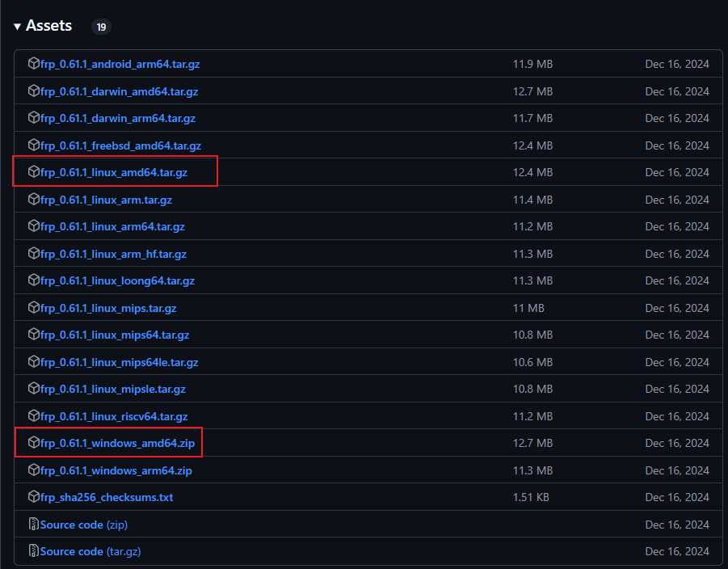Image resolution: width=728 pixels, height=569 pixels.
Task: Click package icon beside frp_0.61.1_darwin_amd64.tar.gz
Action: [x=33, y=91]
